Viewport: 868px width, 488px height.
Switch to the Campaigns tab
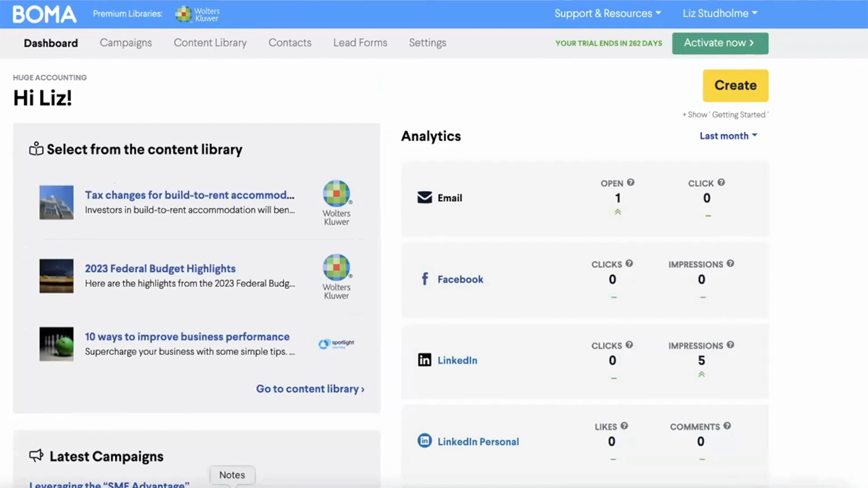pos(125,43)
